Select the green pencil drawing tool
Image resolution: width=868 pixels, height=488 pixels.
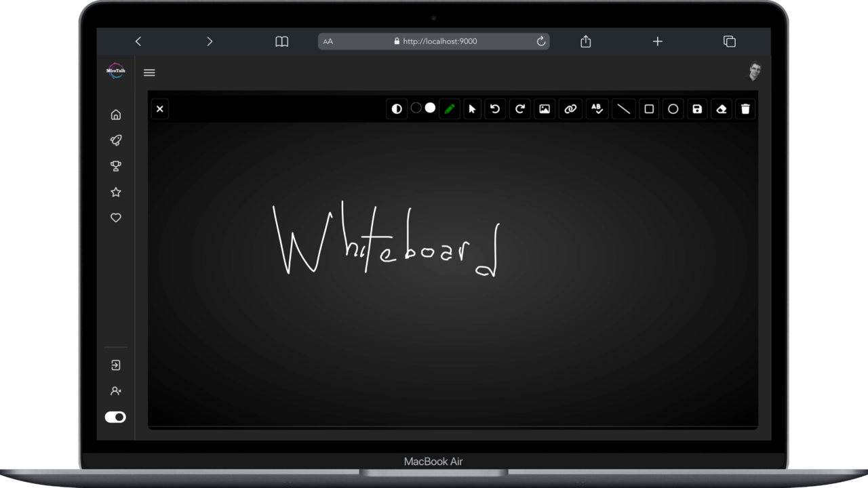[450, 108]
